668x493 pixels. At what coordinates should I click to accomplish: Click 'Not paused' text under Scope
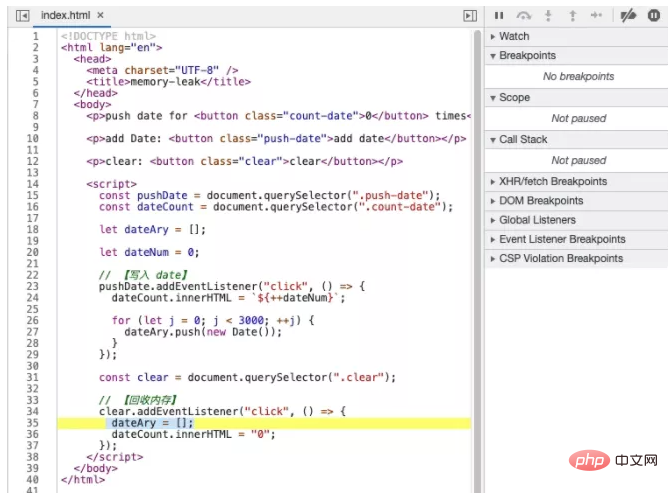[578, 118]
